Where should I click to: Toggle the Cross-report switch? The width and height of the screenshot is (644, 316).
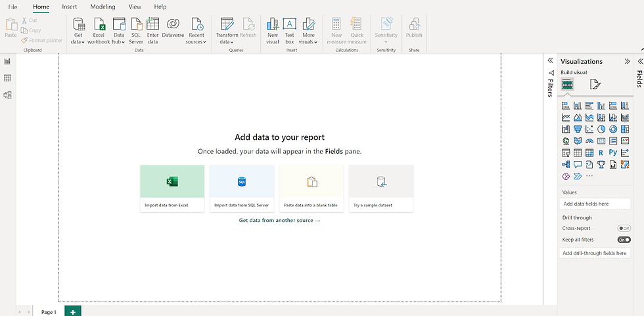click(x=624, y=228)
